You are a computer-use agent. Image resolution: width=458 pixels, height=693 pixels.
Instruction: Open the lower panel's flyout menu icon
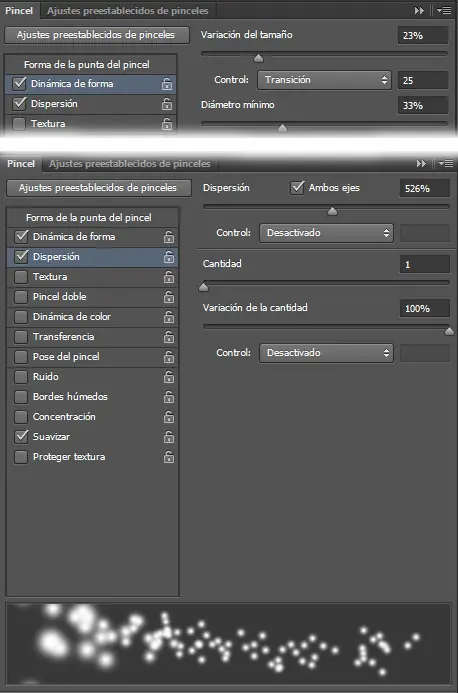446,164
